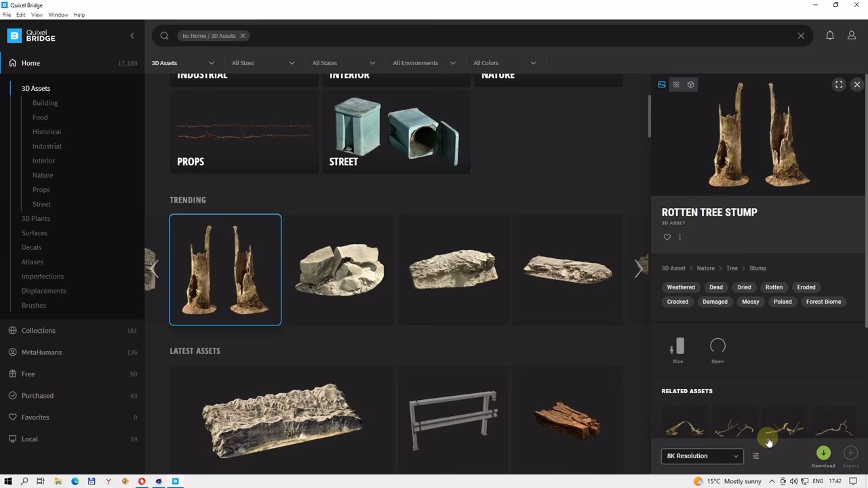The height and width of the screenshot is (488, 868).
Task: Select 3D Assets in the tree
Action: click(36, 89)
